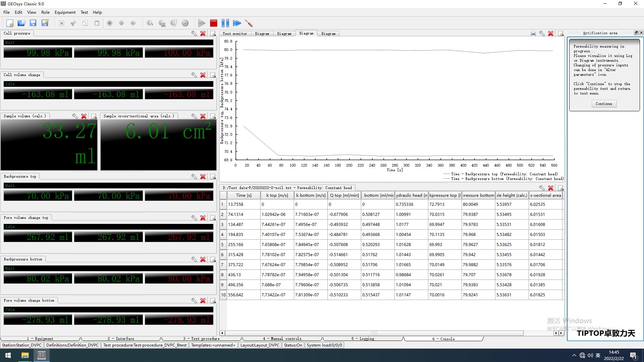Image resolution: width=644 pixels, height=362 pixels.
Task: Close the Pore volume change top panel
Action: tap(203, 218)
